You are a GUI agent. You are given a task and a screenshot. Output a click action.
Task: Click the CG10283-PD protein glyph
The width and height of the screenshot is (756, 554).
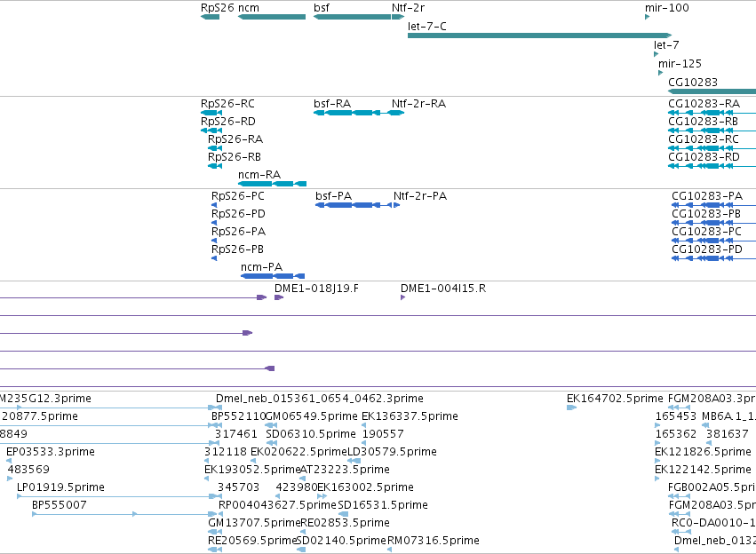pos(714,258)
